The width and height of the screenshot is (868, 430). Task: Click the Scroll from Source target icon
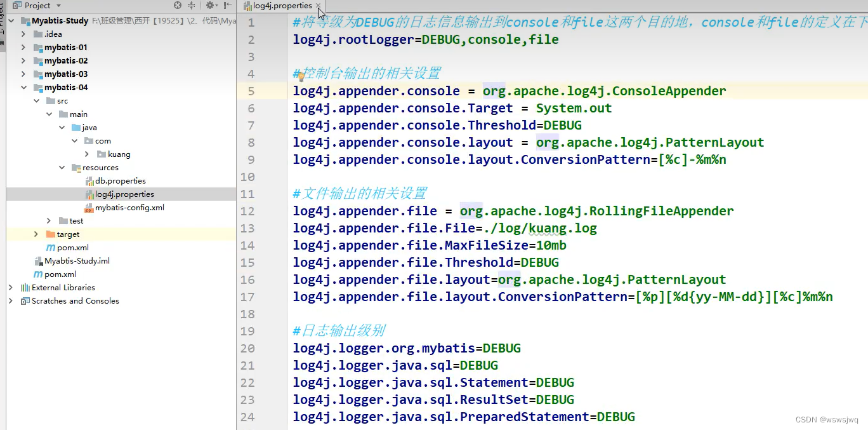[x=178, y=5]
